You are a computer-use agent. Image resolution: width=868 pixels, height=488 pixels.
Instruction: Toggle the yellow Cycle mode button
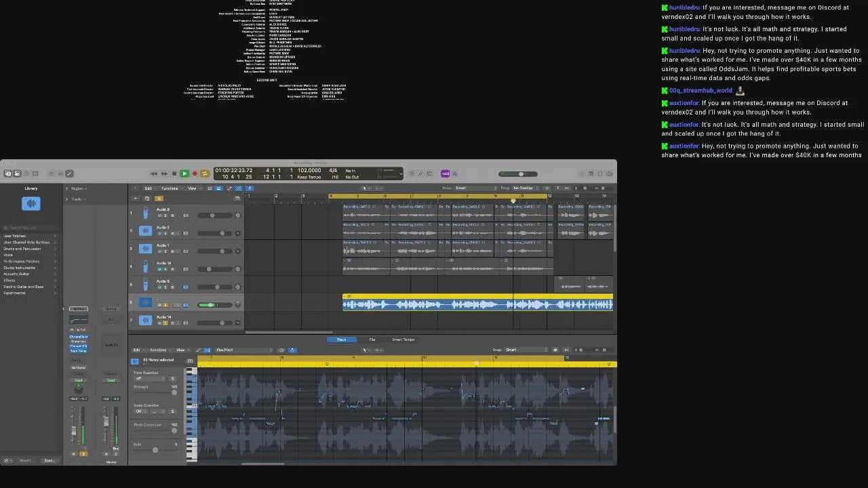pyautogui.click(x=205, y=174)
